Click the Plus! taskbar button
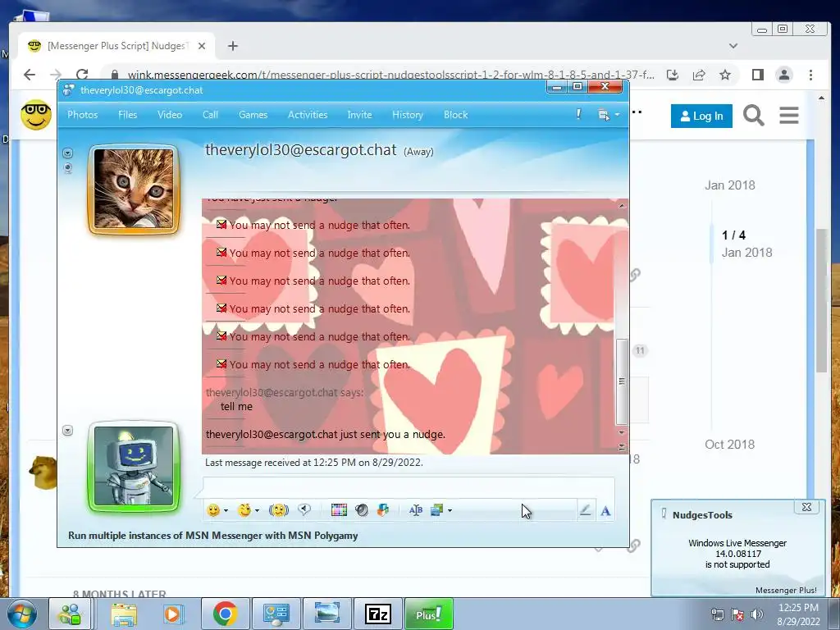 click(x=428, y=614)
